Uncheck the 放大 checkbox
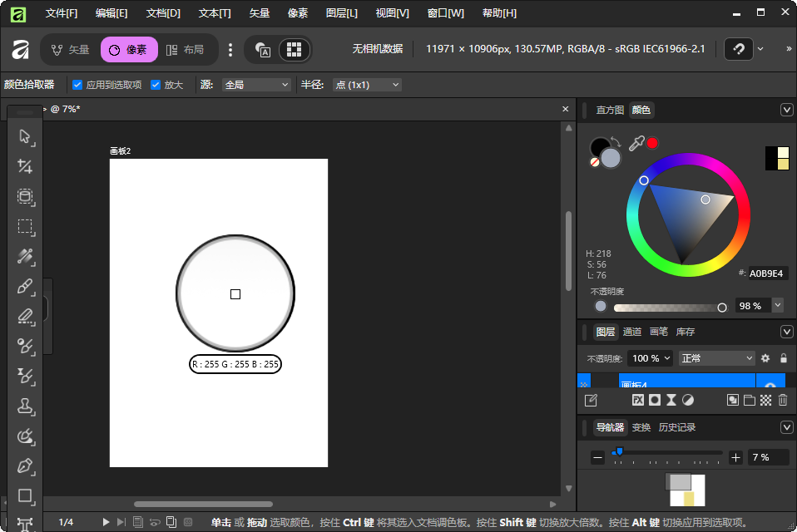Image resolution: width=797 pixels, height=532 pixels. tap(156, 85)
